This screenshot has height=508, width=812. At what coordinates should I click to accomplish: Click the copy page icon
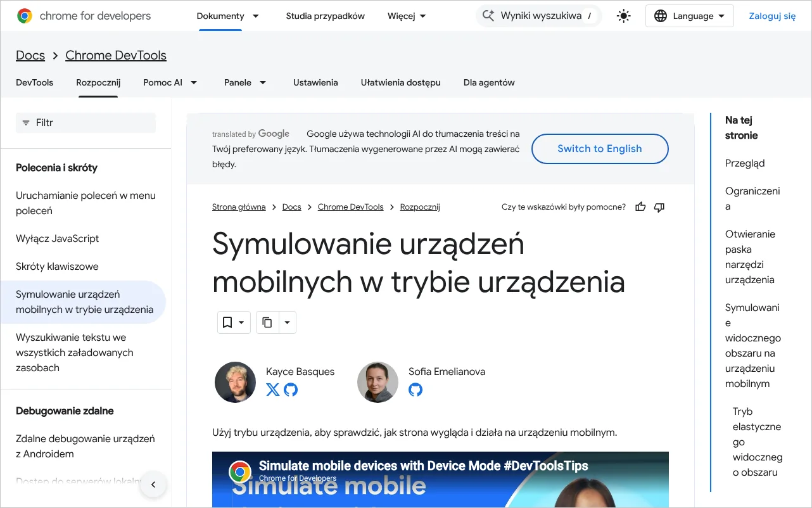click(267, 322)
